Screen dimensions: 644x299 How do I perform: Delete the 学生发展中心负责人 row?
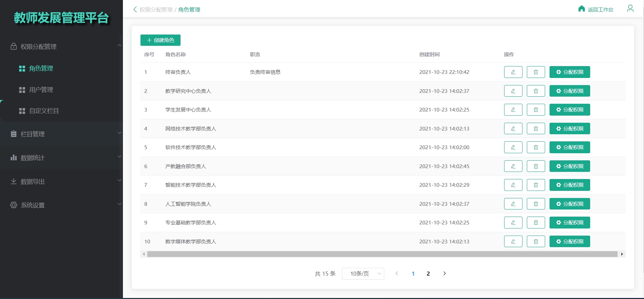(x=536, y=110)
